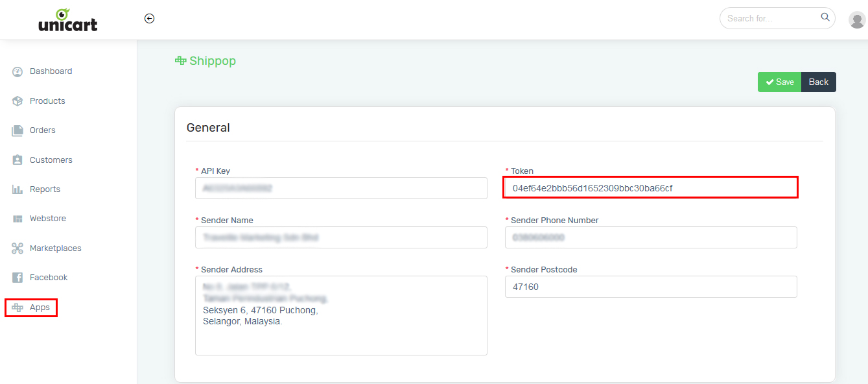Click the Apps blocks icon
This screenshot has width=868, height=384.
tap(18, 307)
